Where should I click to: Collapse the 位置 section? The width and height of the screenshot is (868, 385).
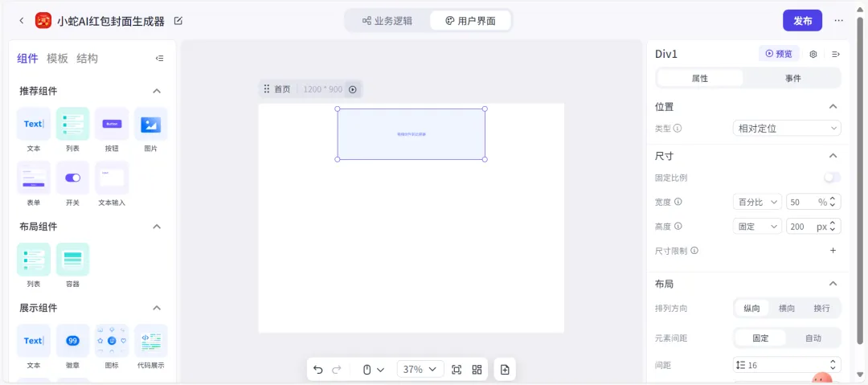pos(833,106)
